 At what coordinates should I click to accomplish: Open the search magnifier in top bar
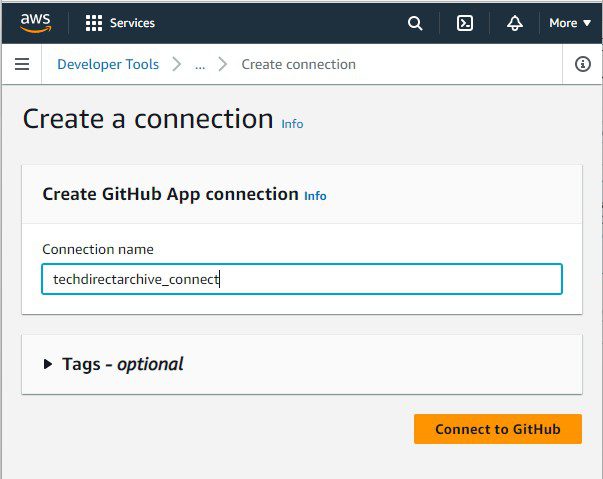coord(415,23)
